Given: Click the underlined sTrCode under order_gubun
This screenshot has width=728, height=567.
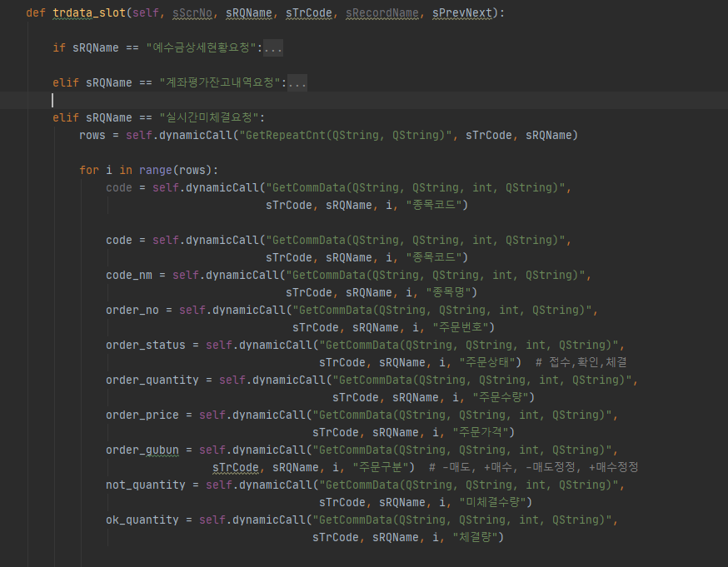Looking at the screenshot, I should pyautogui.click(x=236, y=467).
